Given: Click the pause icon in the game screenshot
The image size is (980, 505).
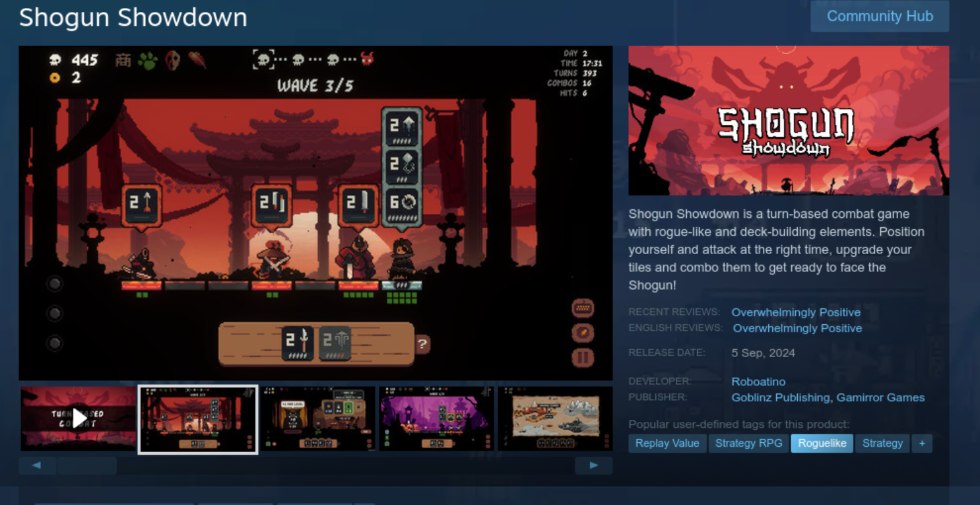Looking at the screenshot, I should [583, 358].
